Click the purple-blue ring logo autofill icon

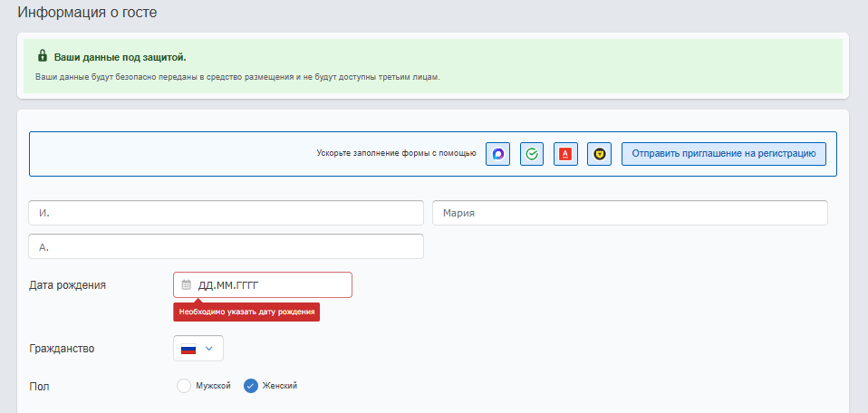point(497,154)
